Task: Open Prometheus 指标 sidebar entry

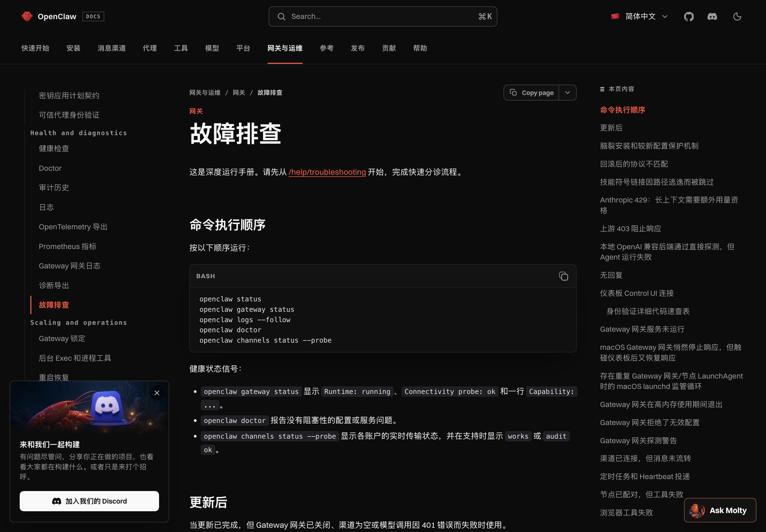Action: tap(68, 246)
